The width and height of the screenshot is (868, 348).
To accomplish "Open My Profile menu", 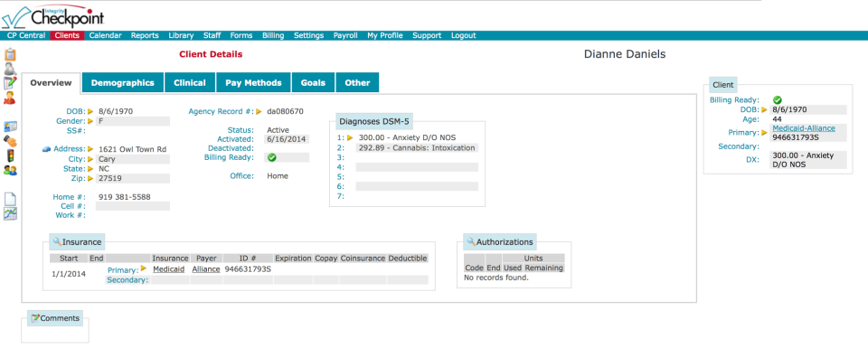I will click(385, 35).
